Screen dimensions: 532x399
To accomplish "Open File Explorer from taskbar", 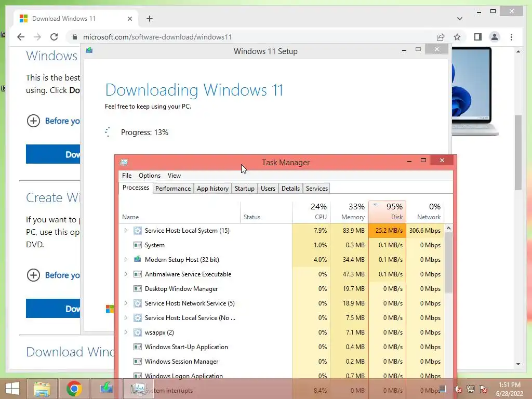I will click(42, 389).
